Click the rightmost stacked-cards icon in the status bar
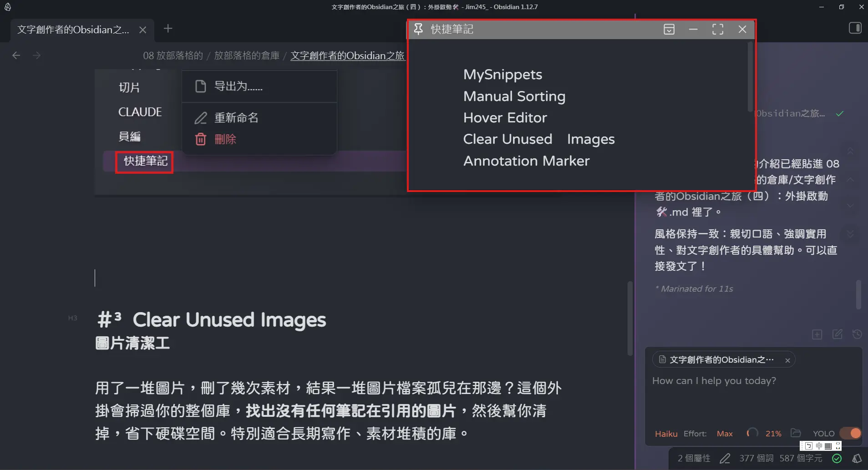This screenshot has width=868, height=470. coord(857,459)
